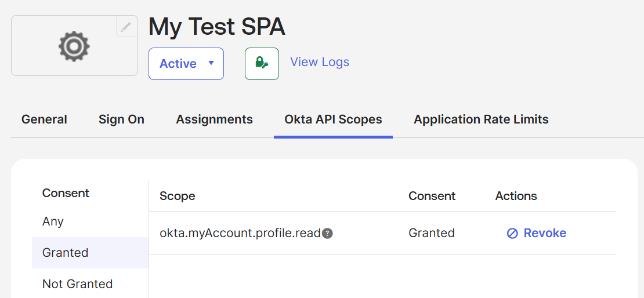Switch to the General tab
The height and width of the screenshot is (298, 644).
(x=44, y=119)
